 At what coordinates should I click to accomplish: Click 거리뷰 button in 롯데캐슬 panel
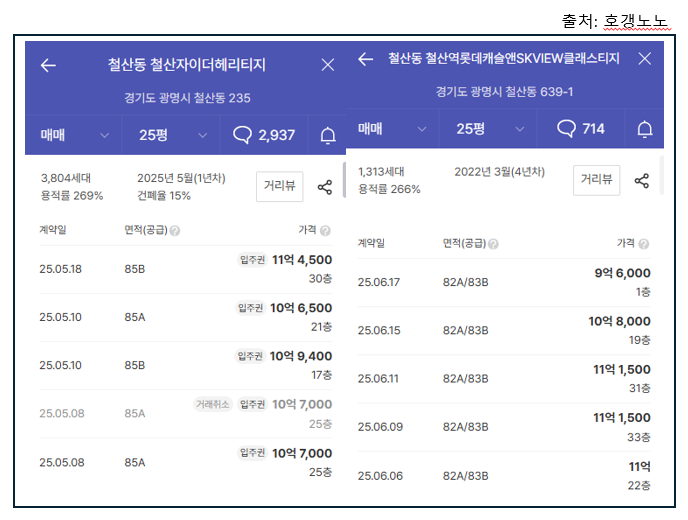click(x=596, y=180)
